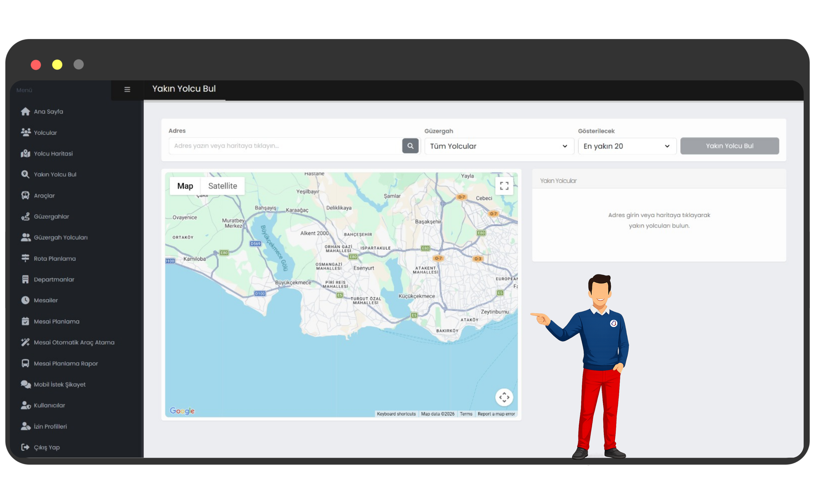Click the map camera pan control icon
Image resolution: width=815 pixels, height=504 pixels.
(504, 397)
